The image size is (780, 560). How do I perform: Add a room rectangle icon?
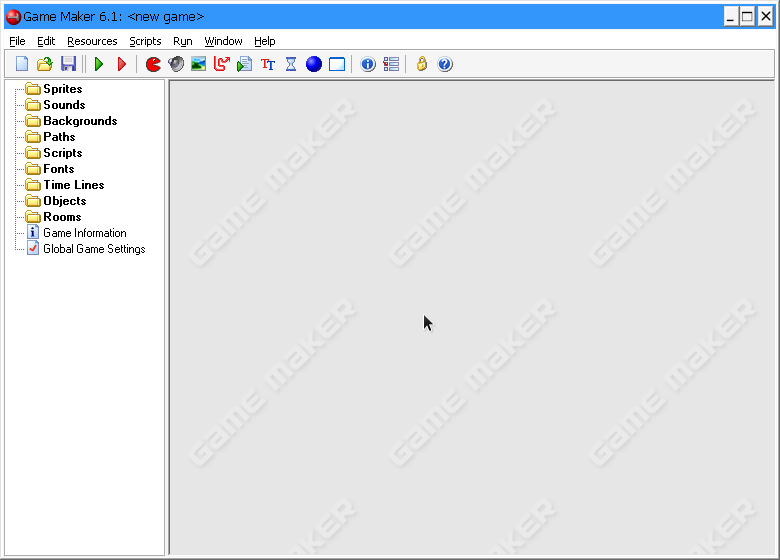click(337, 64)
